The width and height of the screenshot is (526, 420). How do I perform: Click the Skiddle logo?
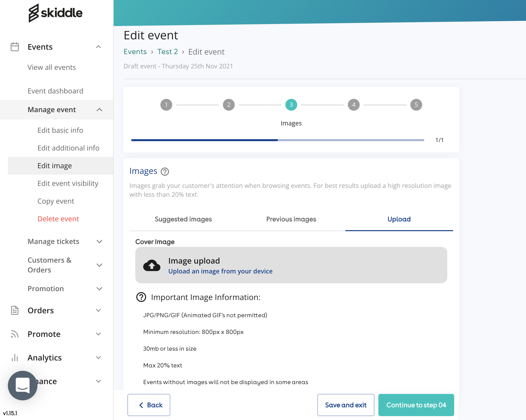click(55, 13)
